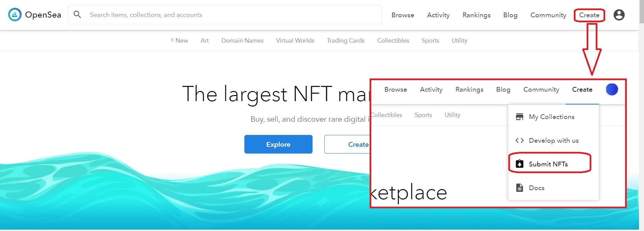
Task: Expand the Create dropdown in the inset navigation
Action: click(582, 90)
